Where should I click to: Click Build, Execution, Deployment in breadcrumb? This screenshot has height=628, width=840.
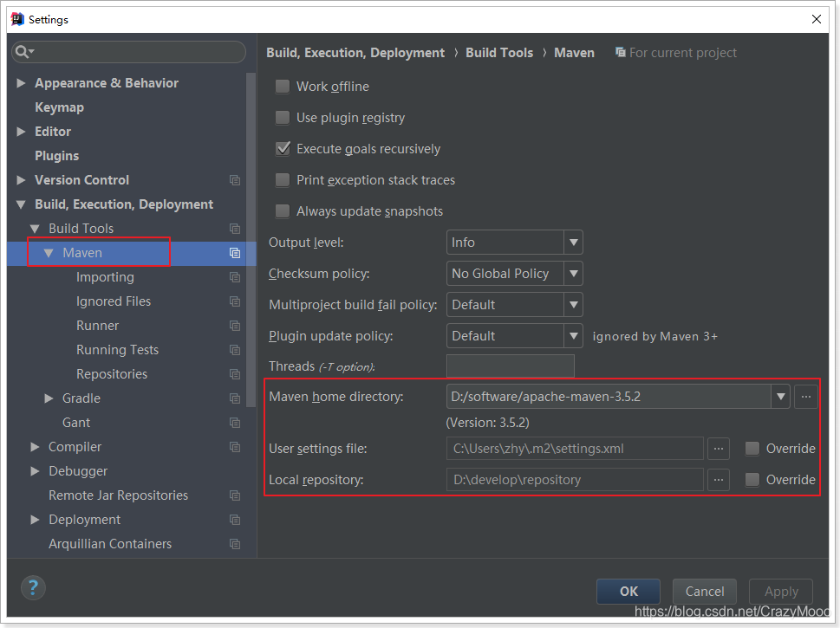pos(355,53)
